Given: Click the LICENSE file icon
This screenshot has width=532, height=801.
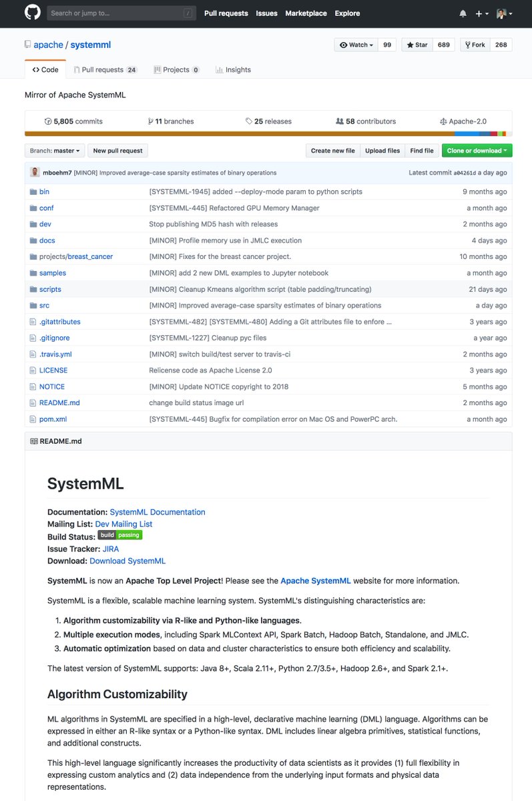Looking at the screenshot, I should point(33,370).
